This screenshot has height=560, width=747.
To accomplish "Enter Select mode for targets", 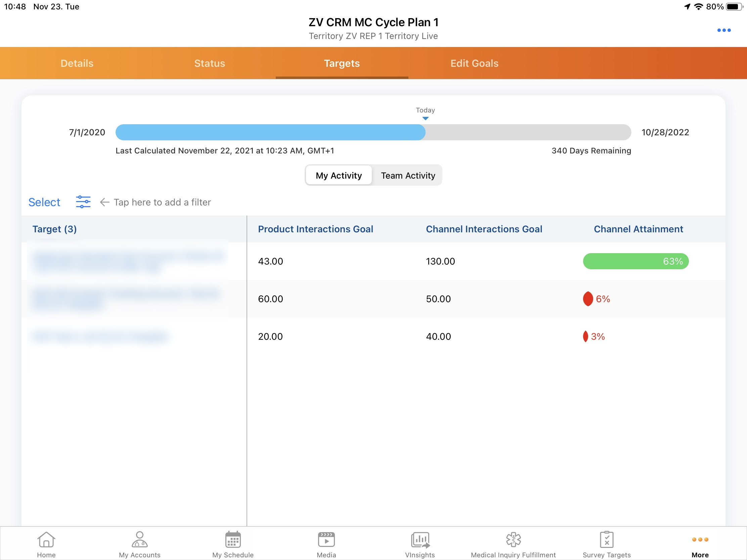I will [44, 202].
